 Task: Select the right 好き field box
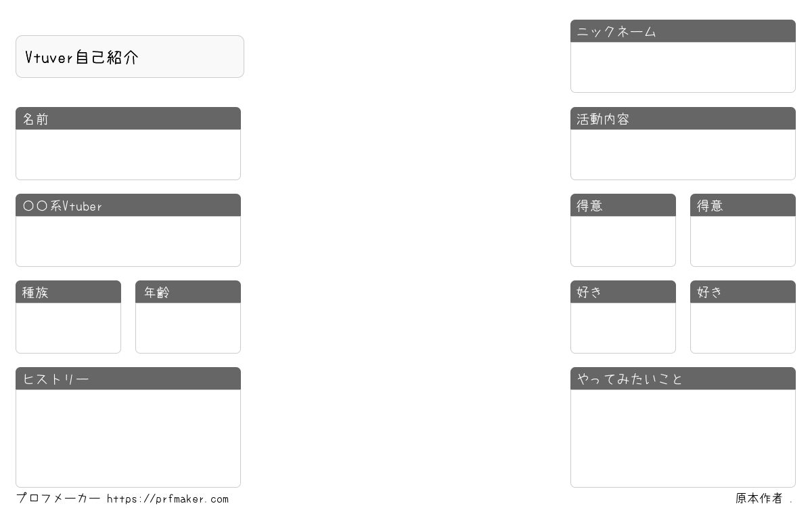pyautogui.click(x=743, y=328)
